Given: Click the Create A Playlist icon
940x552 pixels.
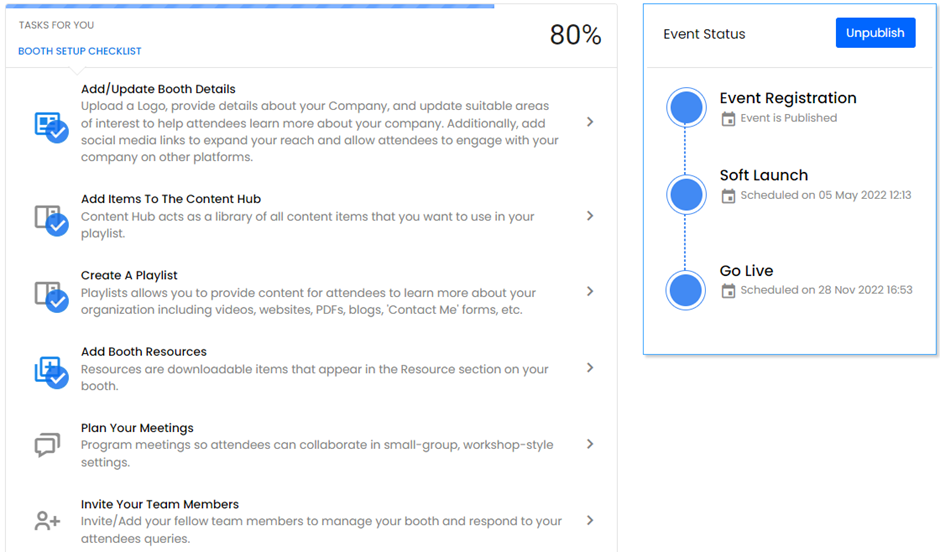Looking at the screenshot, I should point(50,296).
